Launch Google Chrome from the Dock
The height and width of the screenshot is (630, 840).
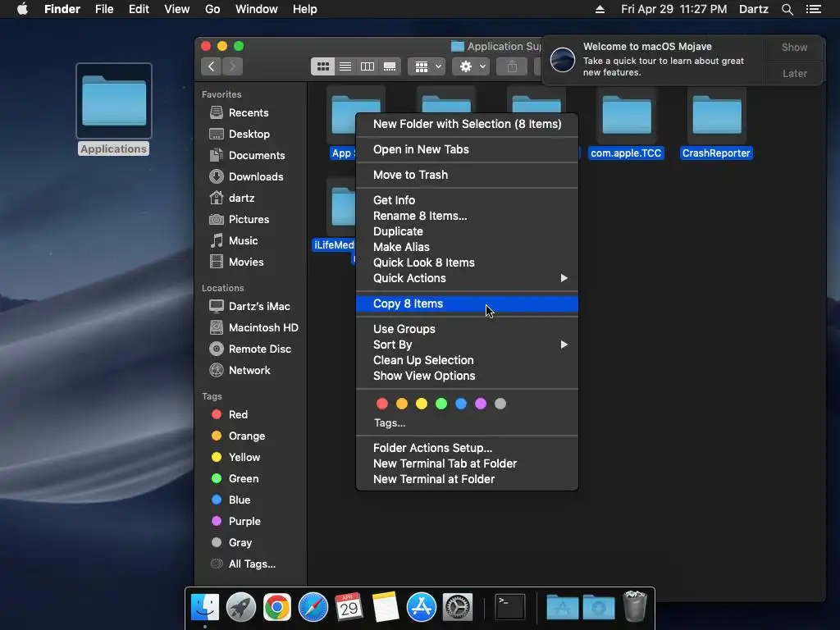[x=277, y=608]
